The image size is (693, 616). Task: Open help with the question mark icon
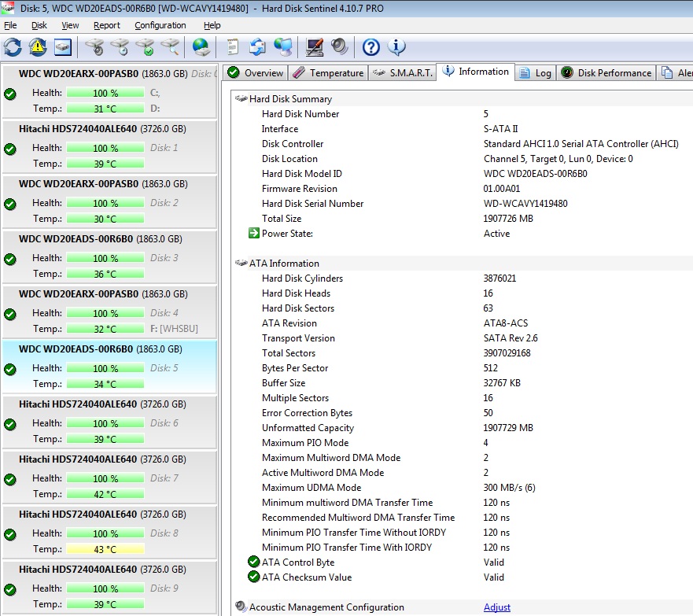coord(370,47)
